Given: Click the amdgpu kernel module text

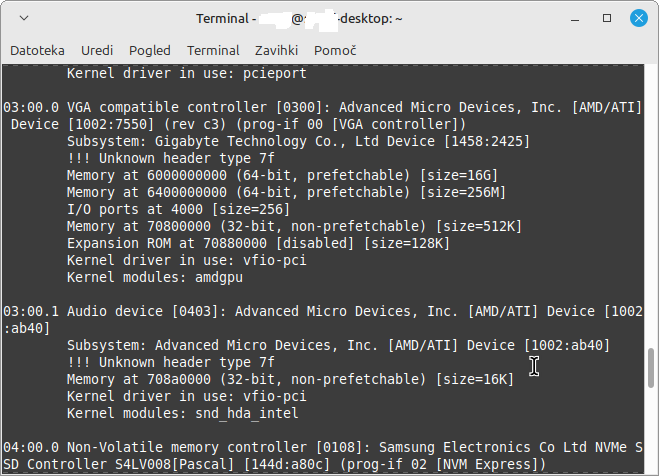Looking at the screenshot, I should pos(219,277).
